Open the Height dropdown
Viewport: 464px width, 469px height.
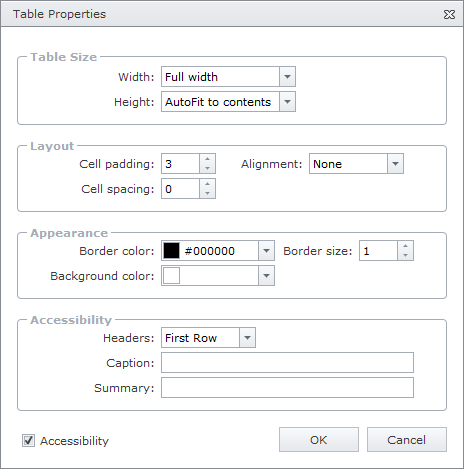pos(287,102)
